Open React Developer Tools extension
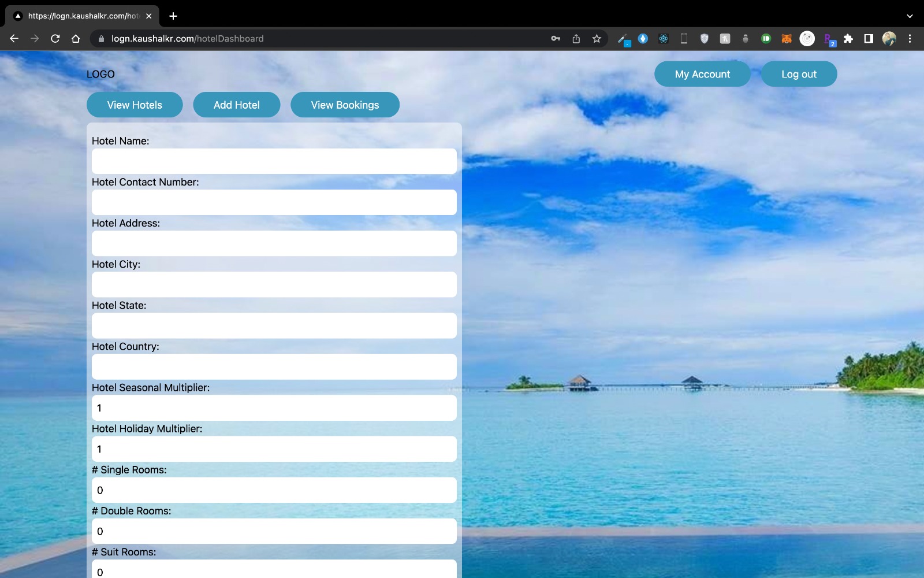 [664, 39]
